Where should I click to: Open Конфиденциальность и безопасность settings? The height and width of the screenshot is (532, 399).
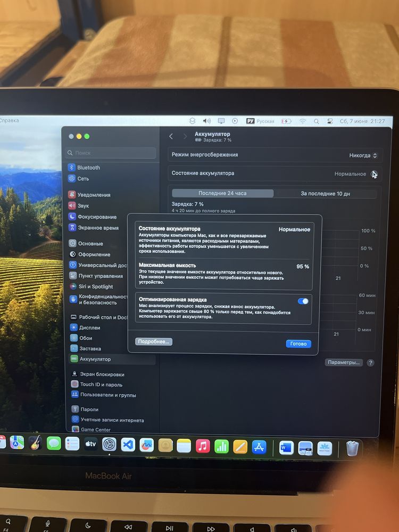(98, 299)
